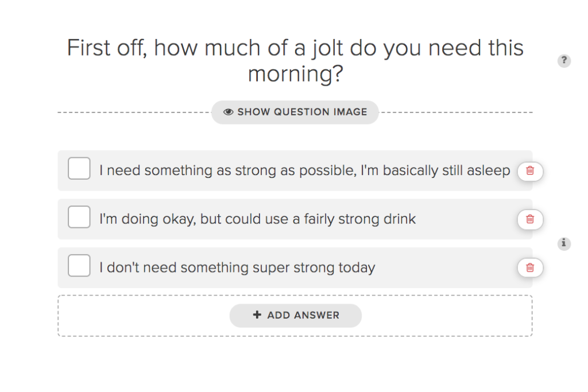Open the question mark help icon
Screen dimensions: 588x392
564,60
